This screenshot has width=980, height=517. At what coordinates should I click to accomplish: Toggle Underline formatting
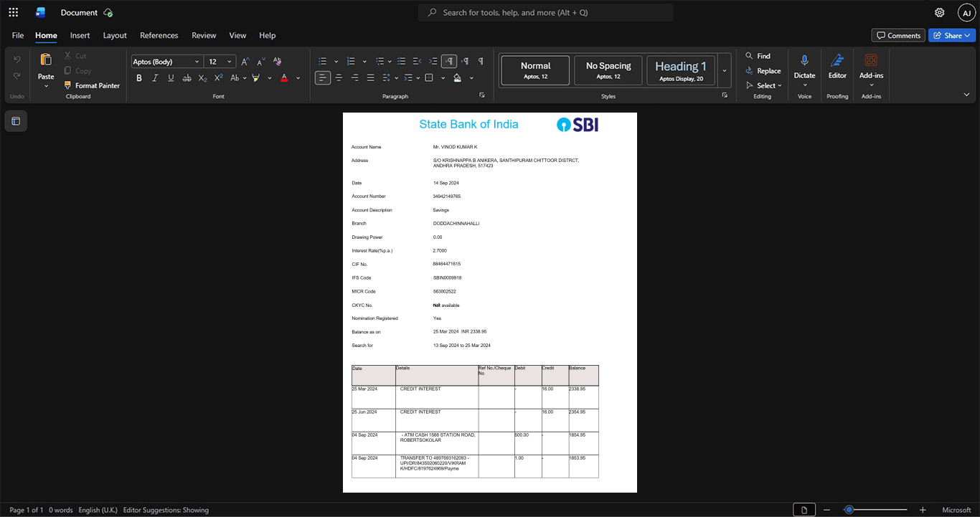pyautogui.click(x=171, y=78)
